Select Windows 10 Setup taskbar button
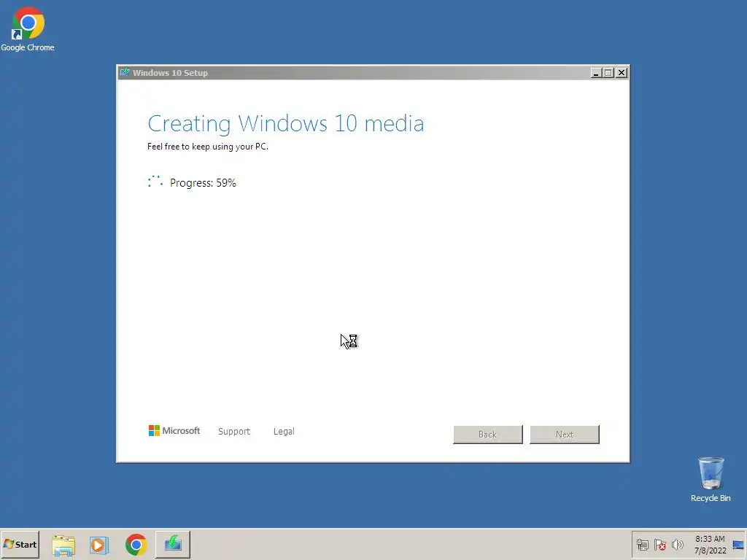The height and width of the screenshot is (560, 747). point(172,544)
